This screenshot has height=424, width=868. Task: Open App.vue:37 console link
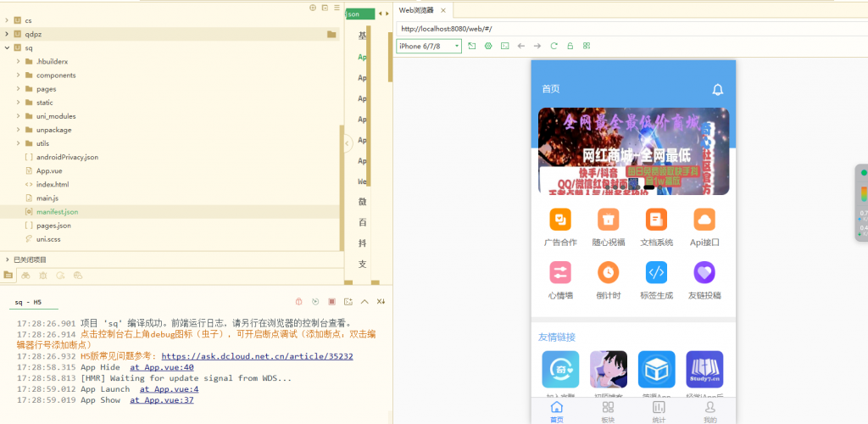pos(162,400)
